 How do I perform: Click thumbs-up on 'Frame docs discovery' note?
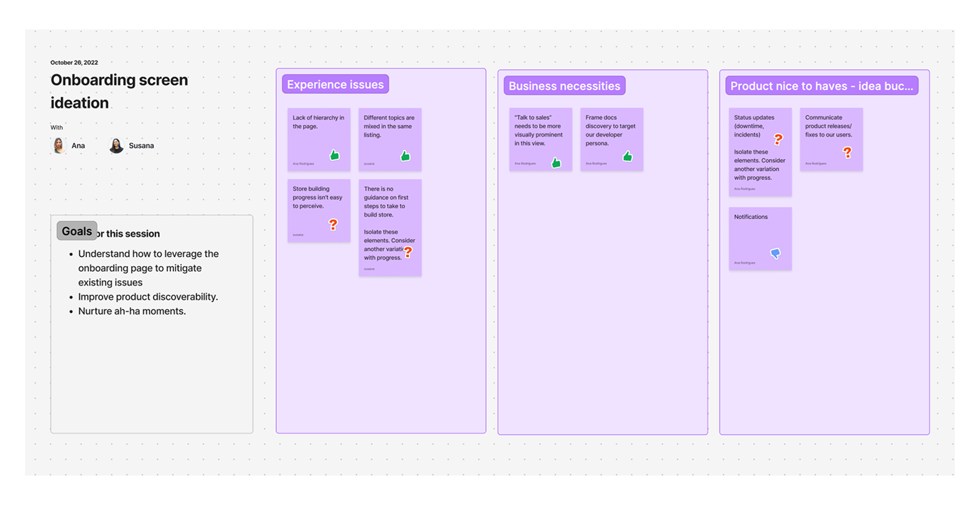coord(628,156)
